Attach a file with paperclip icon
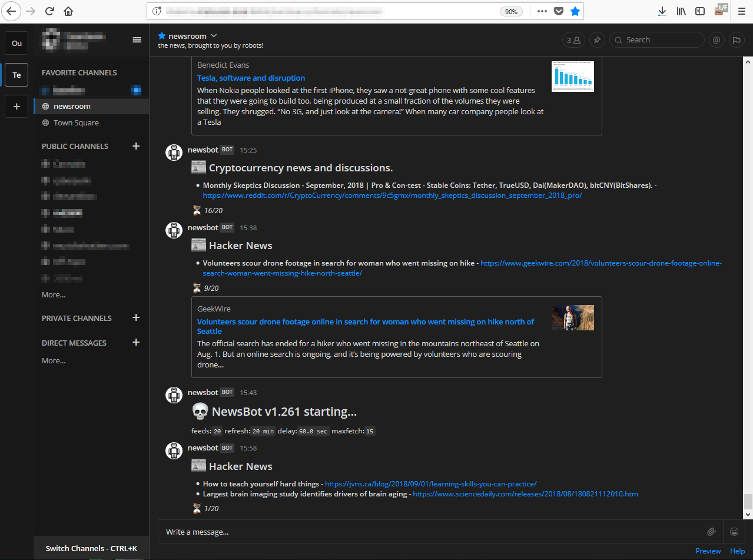This screenshot has width=753, height=560. (711, 532)
